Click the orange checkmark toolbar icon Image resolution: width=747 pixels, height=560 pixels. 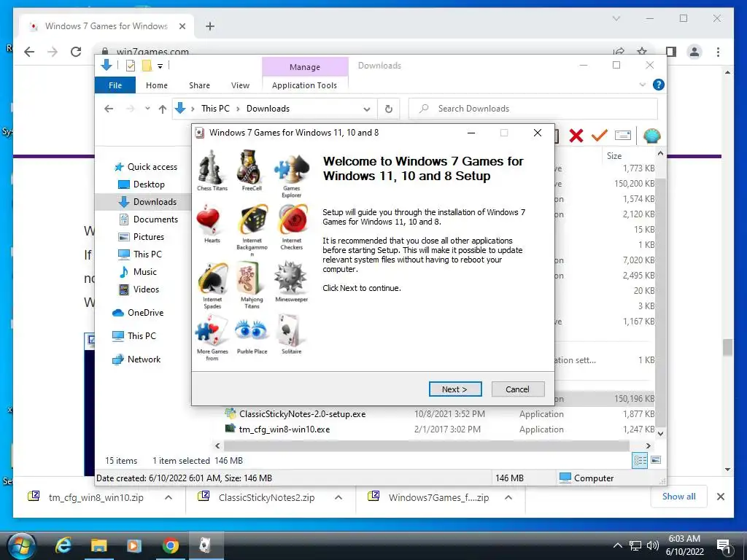click(x=600, y=136)
